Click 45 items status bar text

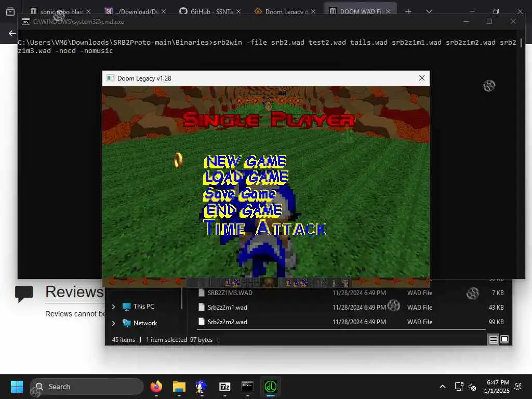click(x=124, y=340)
